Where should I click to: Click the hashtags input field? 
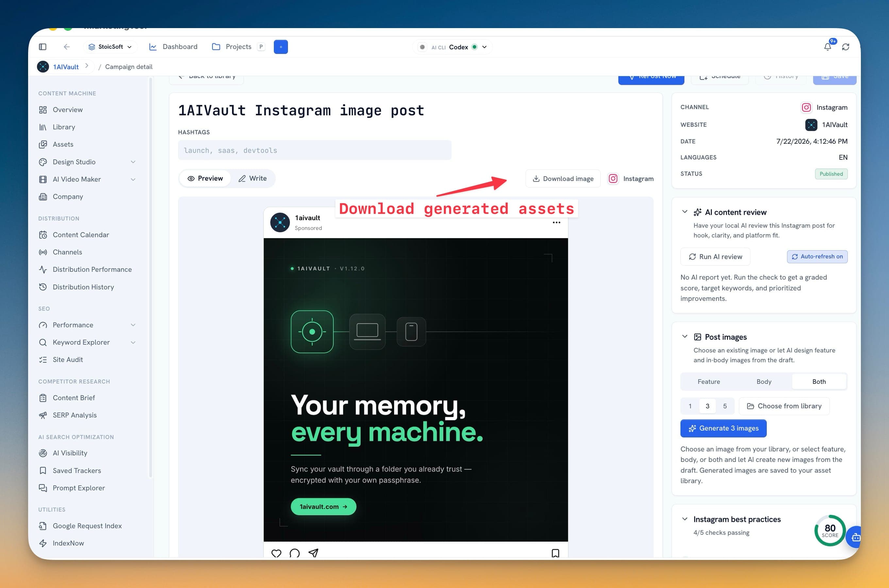314,150
